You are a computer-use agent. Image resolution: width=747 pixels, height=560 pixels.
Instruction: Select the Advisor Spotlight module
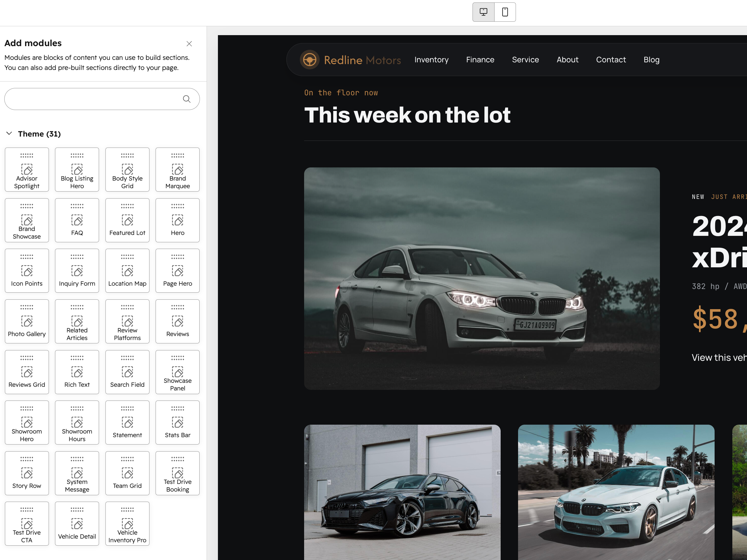(x=27, y=170)
